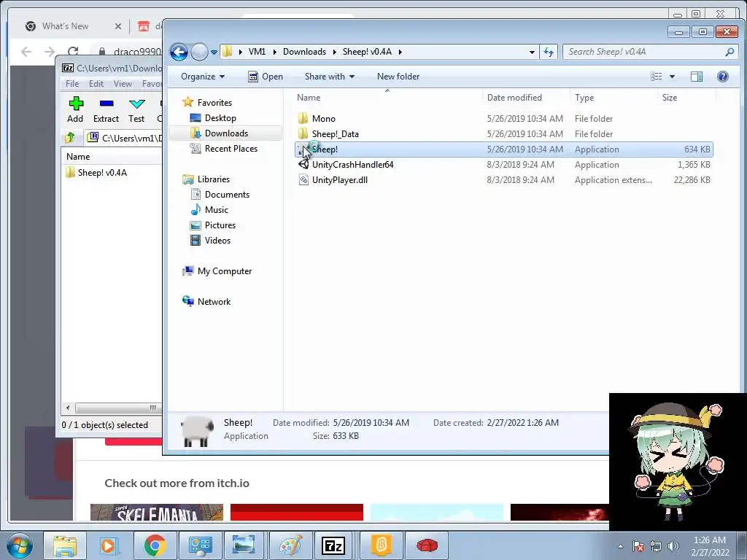Open Downloads in the Favorites list
747x560 pixels.
226,133
